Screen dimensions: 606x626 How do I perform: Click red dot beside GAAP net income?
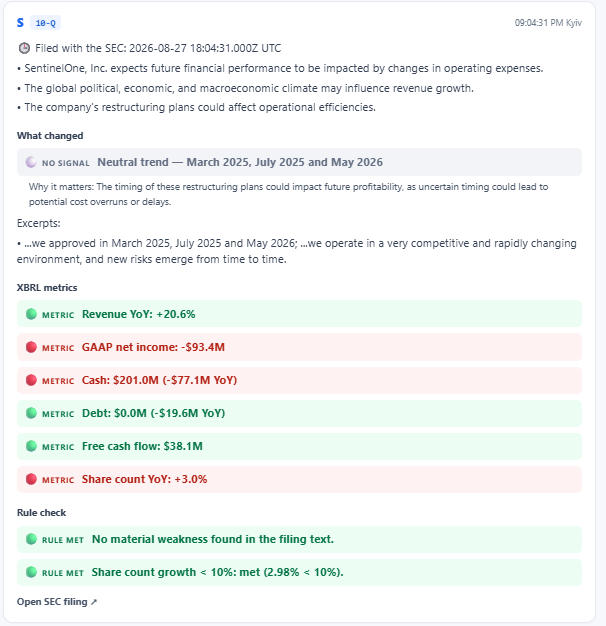tap(31, 347)
